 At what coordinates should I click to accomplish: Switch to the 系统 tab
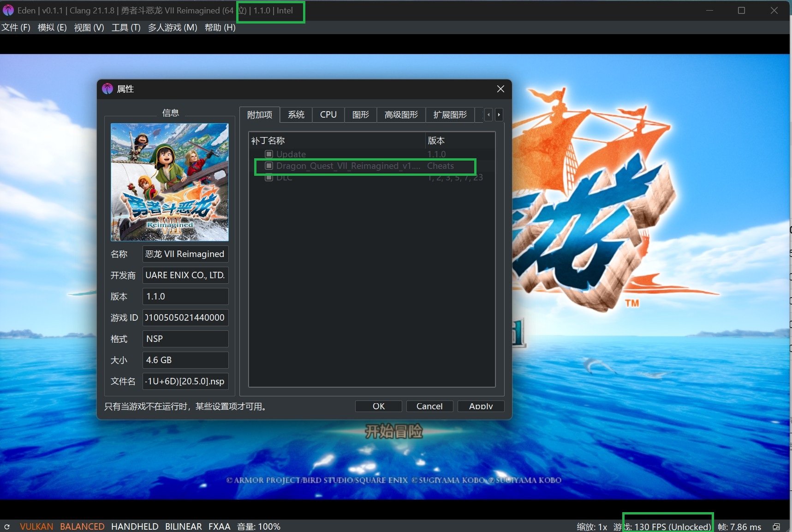point(296,114)
